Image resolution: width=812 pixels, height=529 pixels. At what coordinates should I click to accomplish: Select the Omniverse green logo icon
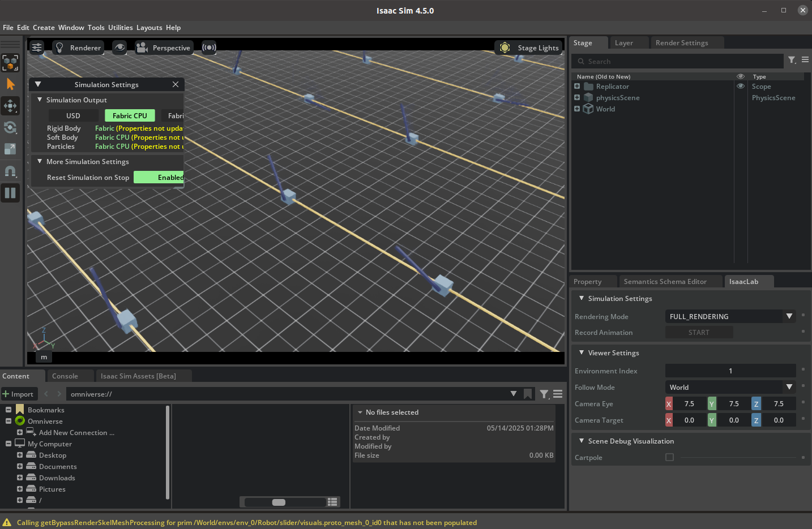pyautogui.click(x=20, y=421)
